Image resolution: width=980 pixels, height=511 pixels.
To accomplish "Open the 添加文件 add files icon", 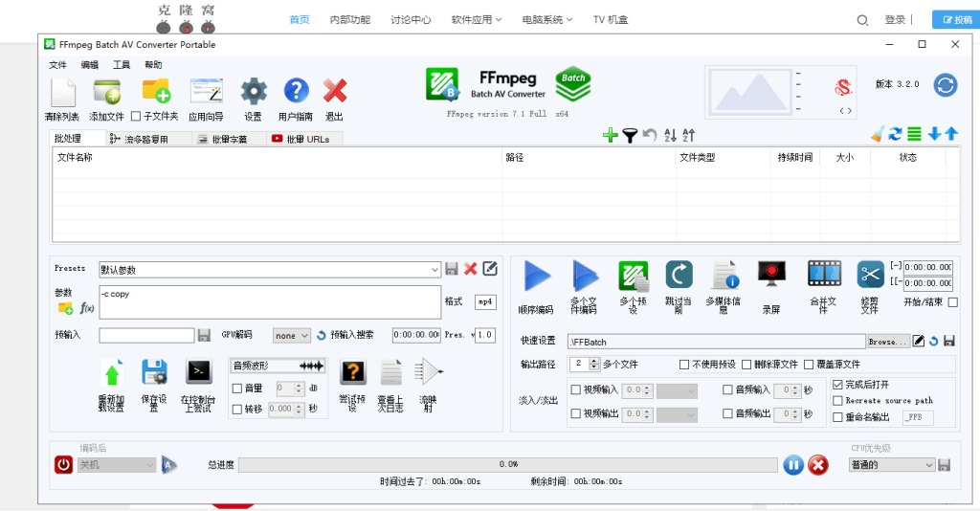I will coord(107,93).
